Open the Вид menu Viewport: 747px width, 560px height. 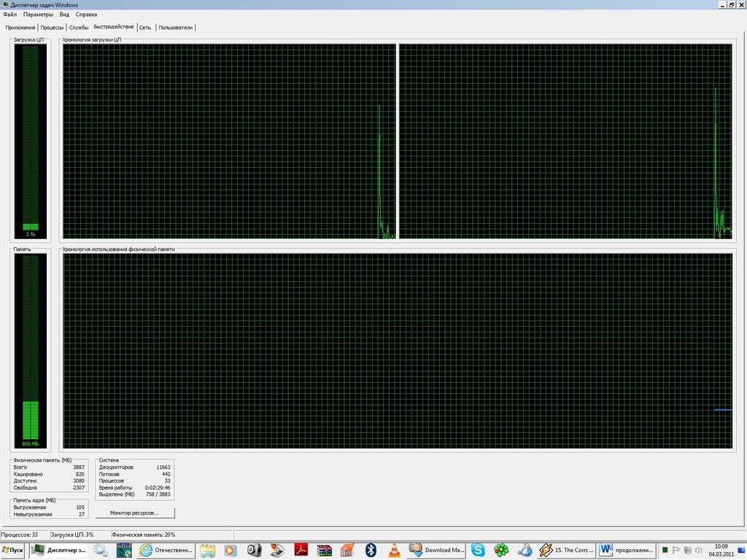coord(64,15)
